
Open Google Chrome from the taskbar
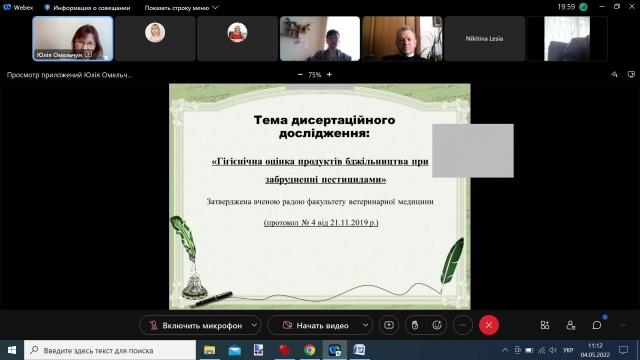309,350
